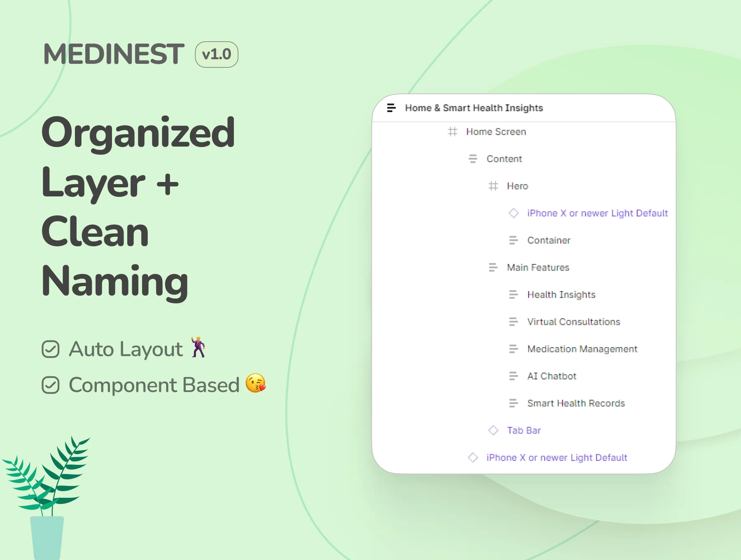Click the frame icon next to Hero

(x=493, y=186)
